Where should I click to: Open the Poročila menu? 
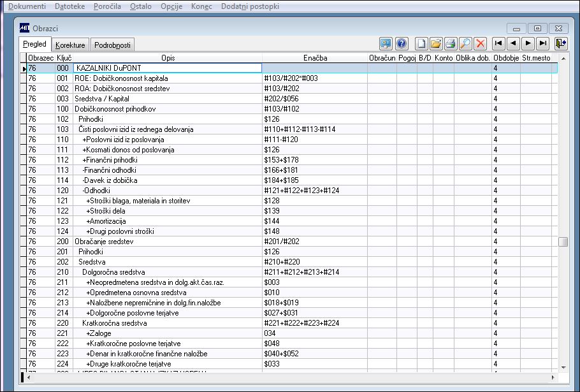(107, 6)
